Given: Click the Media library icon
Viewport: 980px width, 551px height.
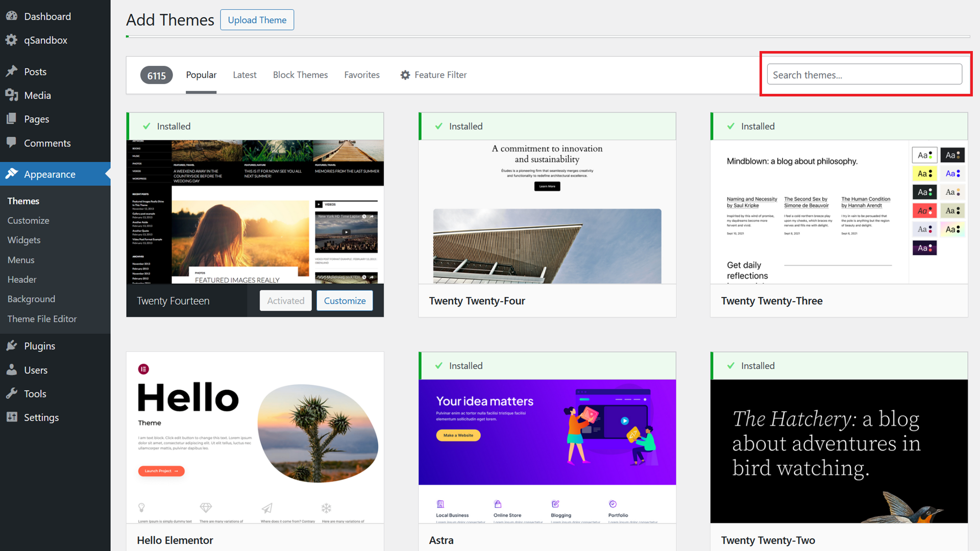Looking at the screenshot, I should tap(12, 95).
